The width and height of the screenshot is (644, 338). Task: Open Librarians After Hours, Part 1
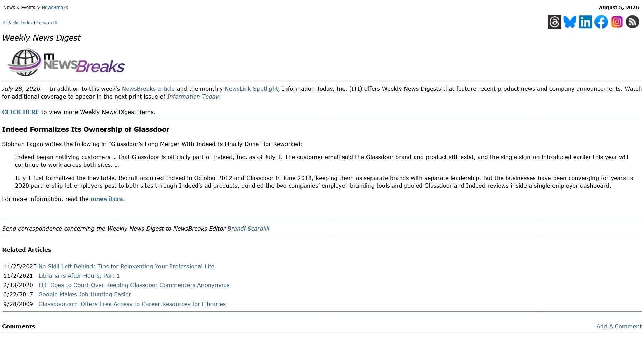79,276
